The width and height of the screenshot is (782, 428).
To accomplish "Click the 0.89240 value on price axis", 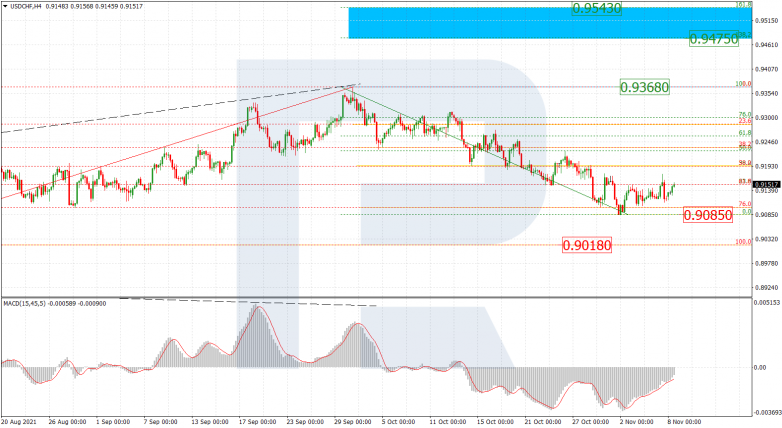I will (x=767, y=288).
